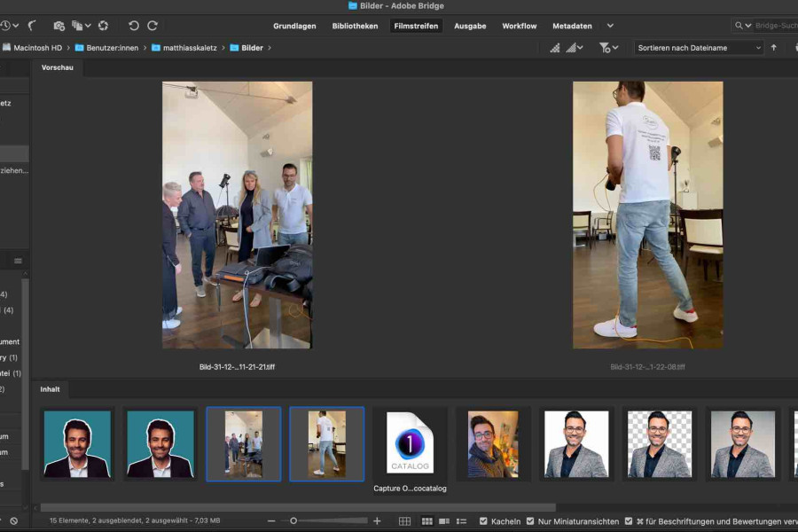The image size is (798, 532).
Task: Rotate image 90° clockwise
Action: click(x=153, y=26)
